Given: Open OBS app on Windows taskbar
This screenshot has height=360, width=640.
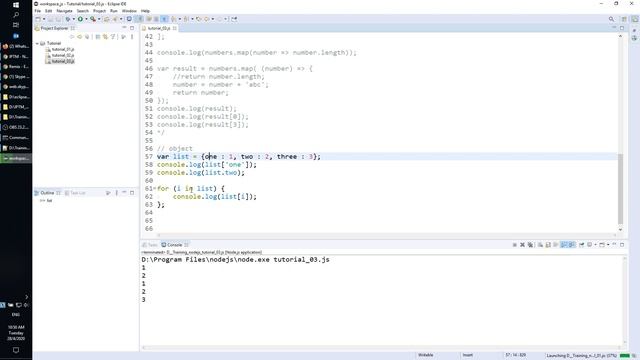Looking at the screenshot, I should coord(16,127).
